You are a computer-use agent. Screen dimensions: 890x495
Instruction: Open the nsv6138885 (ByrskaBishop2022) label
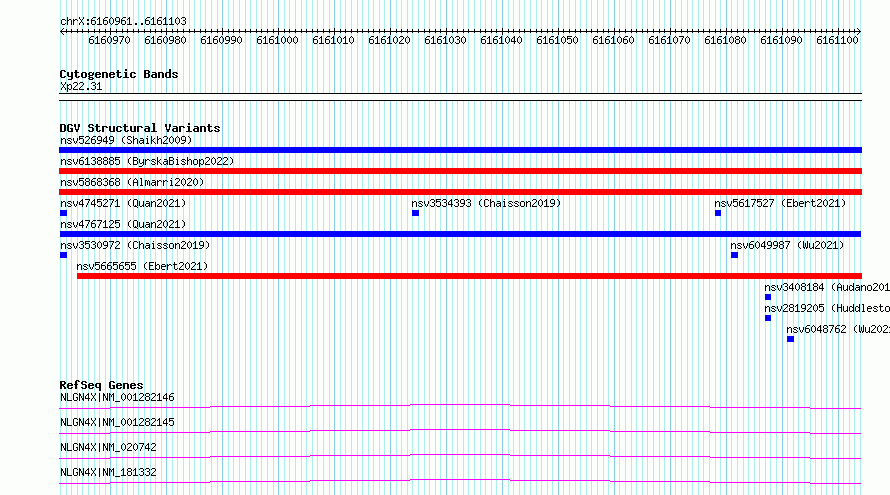[147, 161]
